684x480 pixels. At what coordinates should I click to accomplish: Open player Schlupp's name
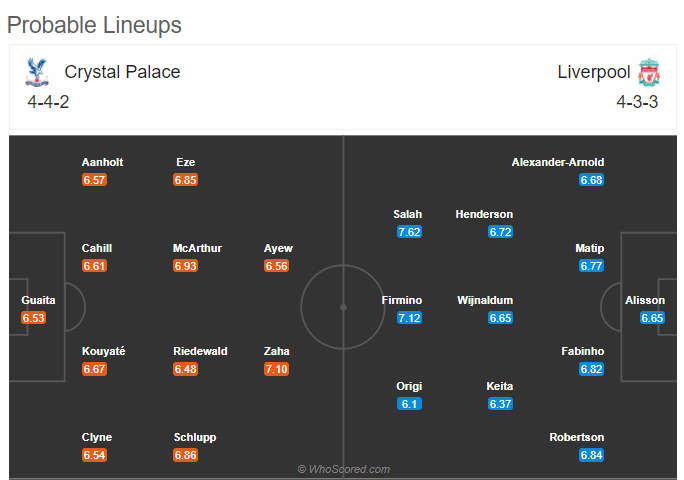195,438
